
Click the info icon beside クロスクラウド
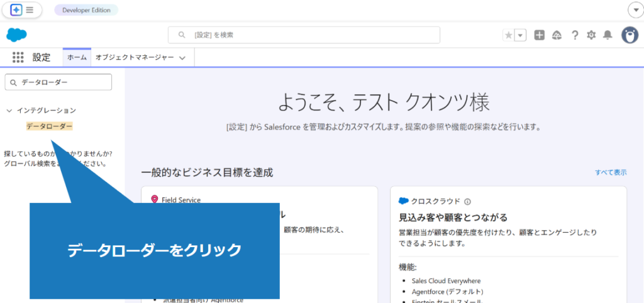coord(467,201)
